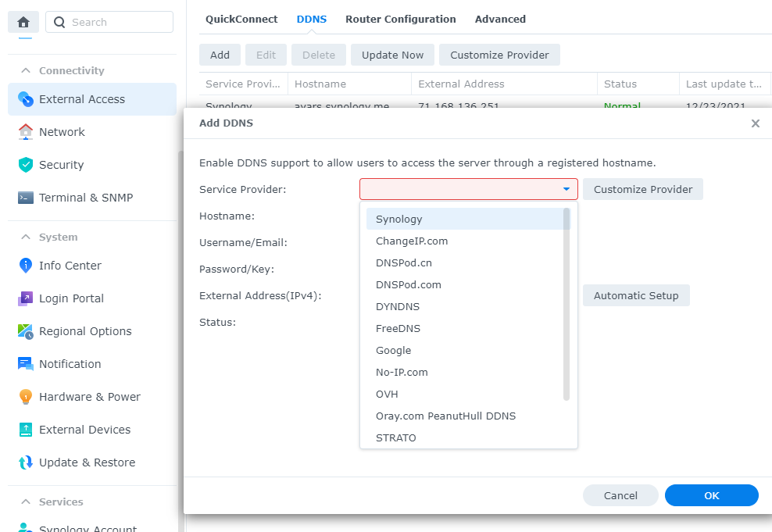Viewport: 772px width, 532px height.
Task: Click the Login Portal icon
Action: (26, 298)
